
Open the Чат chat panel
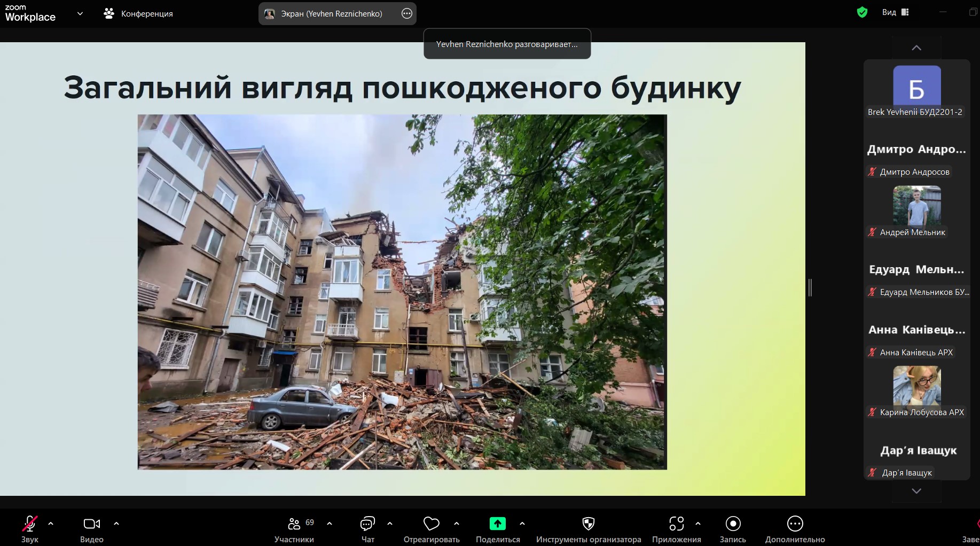coord(368,529)
